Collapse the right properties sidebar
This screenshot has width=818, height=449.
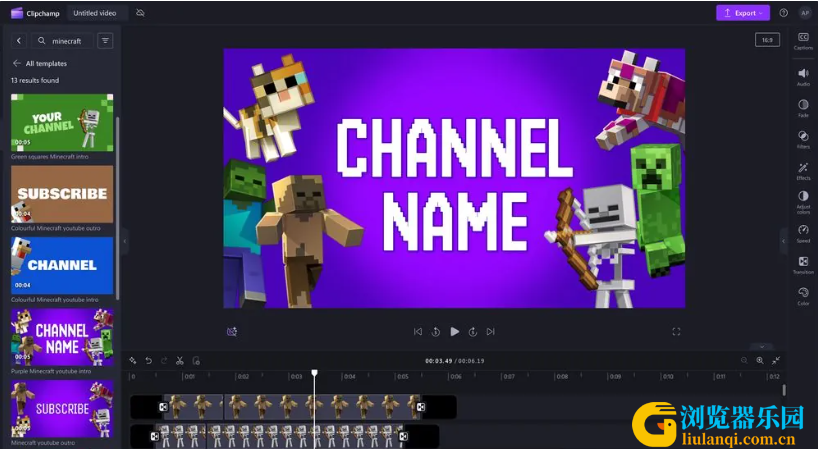[783, 241]
